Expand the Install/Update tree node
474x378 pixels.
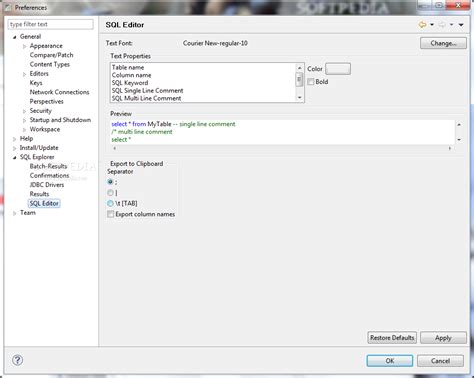click(14, 148)
